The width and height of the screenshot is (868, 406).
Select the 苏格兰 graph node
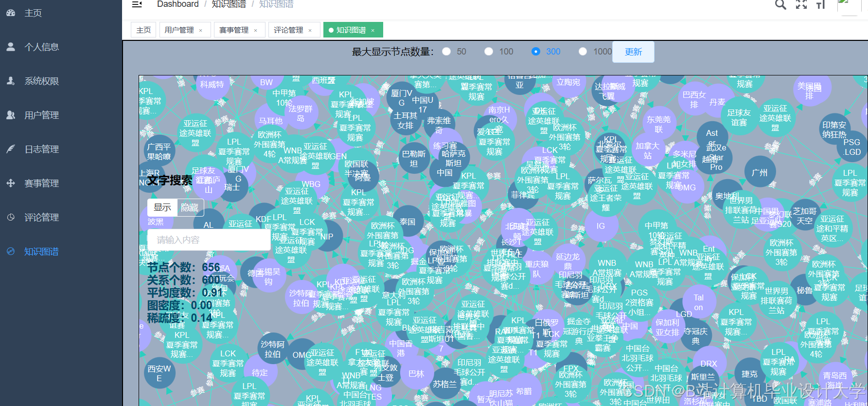[444, 384]
